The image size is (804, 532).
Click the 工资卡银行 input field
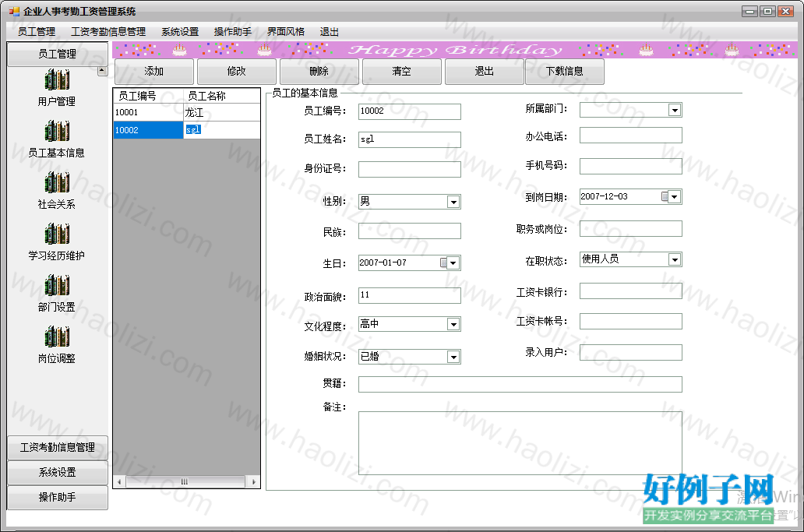631,291
